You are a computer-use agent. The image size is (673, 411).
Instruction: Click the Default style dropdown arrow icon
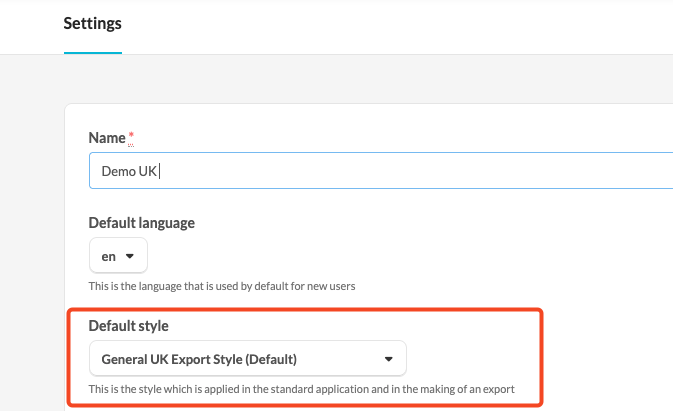pos(389,359)
